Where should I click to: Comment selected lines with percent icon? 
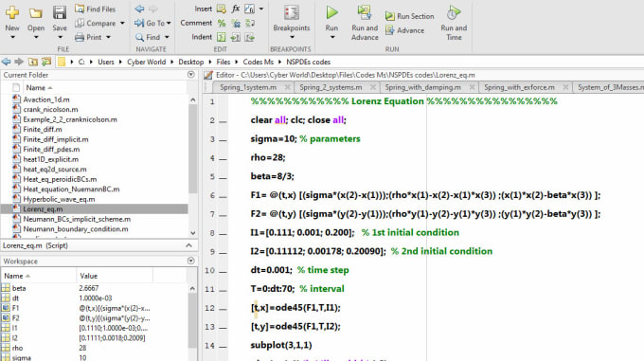pyautogui.click(x=222, y=23)
